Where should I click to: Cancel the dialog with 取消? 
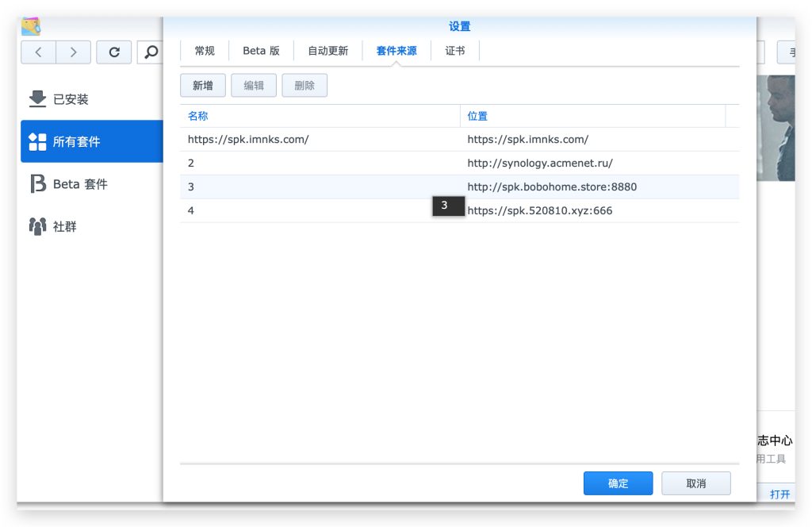click(696, 483)
